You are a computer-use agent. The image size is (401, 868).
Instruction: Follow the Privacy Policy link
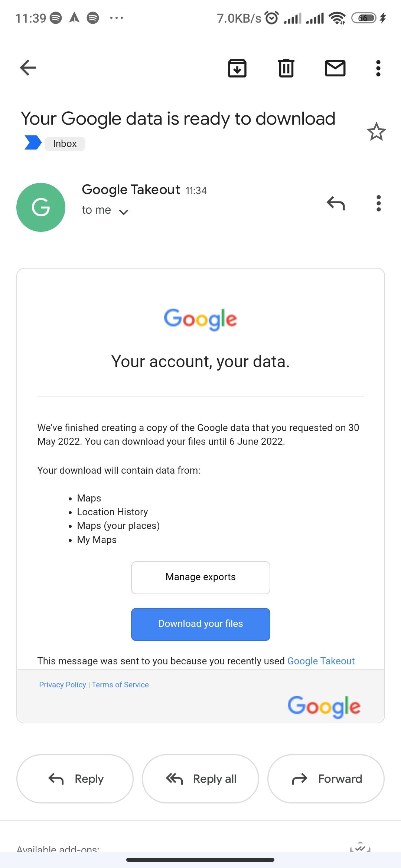[x=62, y=684]
